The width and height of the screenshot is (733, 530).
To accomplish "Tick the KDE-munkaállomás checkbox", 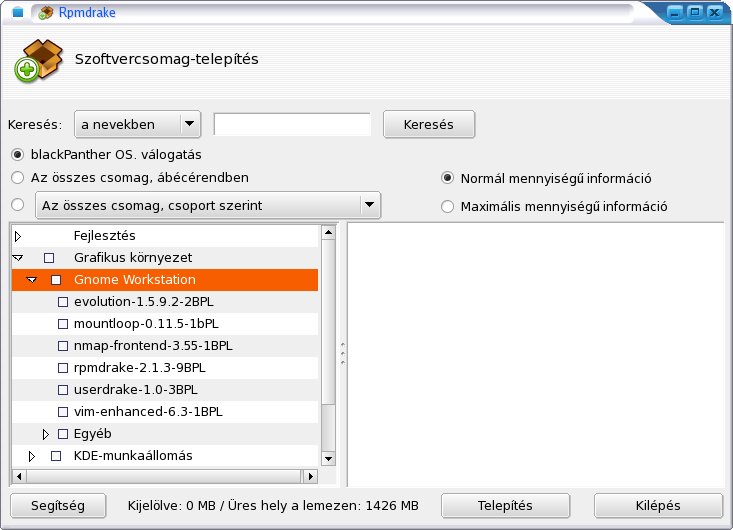I will pos(56,456).
